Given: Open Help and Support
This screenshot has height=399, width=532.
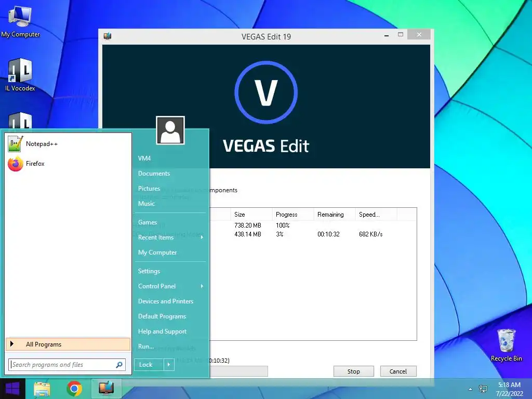Looking at the screenshot, I should pos(162,331).
